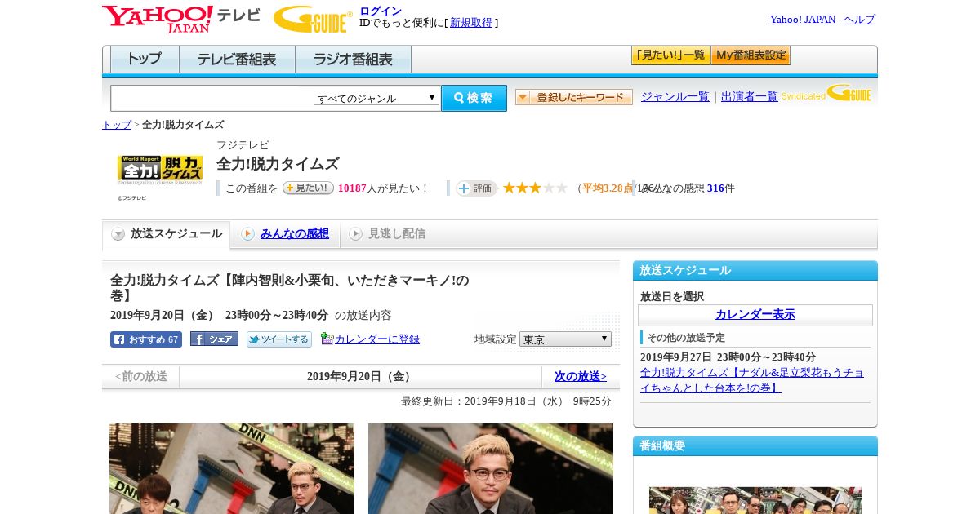Click the search keyword input field

(x=212, y=98)
